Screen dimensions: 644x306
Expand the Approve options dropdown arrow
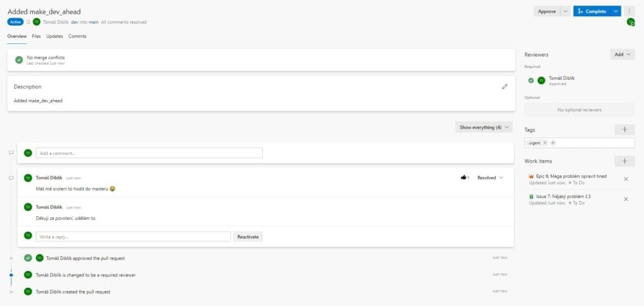tap(565, 11)
